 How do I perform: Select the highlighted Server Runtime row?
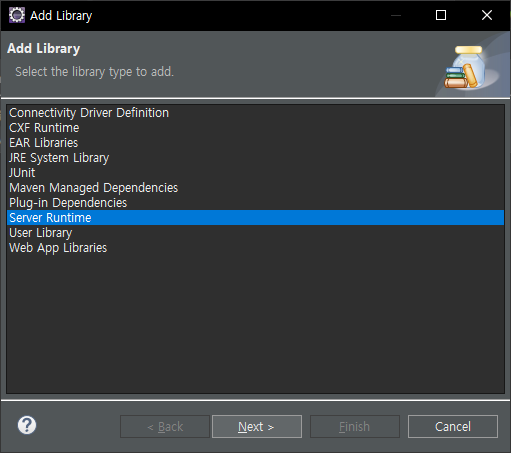point(255,218)
